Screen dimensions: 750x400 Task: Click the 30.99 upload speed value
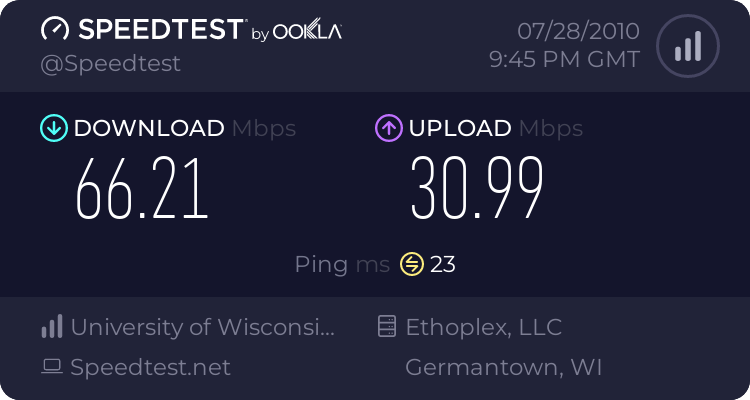point(477,188)
